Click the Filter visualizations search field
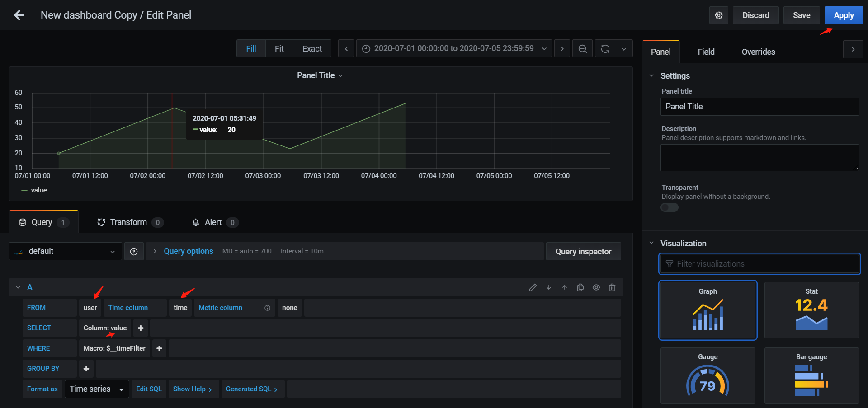 point(759,264)
